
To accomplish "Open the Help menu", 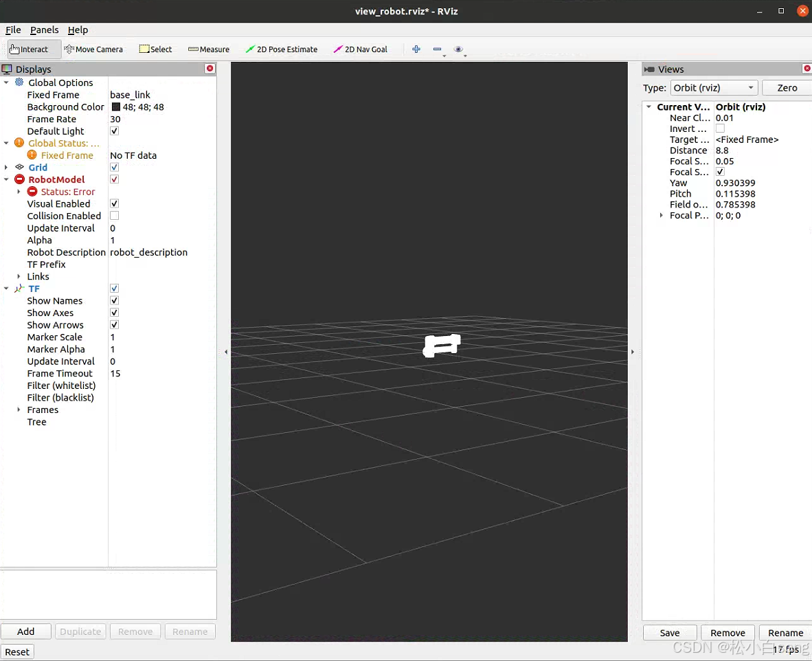I will pyautogui.click(x=78, y=30).
